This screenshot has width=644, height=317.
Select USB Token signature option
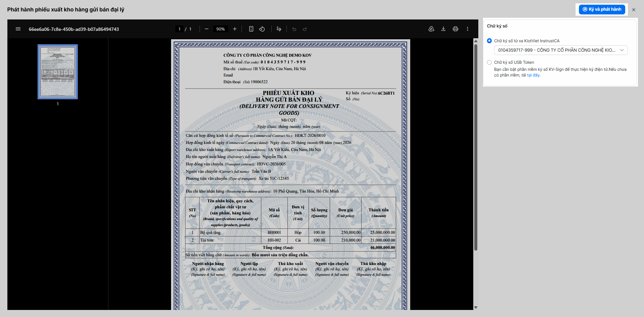point(489,62)
